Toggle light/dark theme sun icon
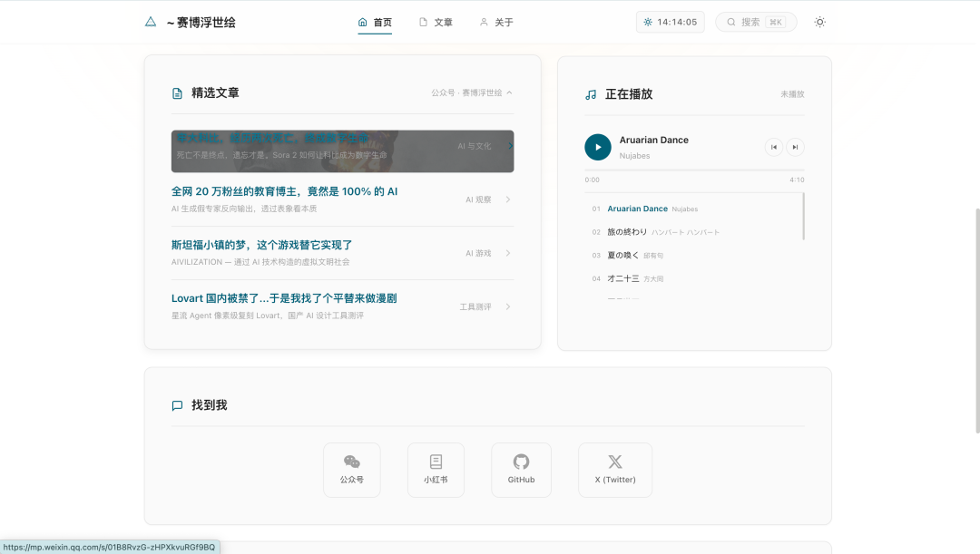The width and height of the screenshot is (980, 554). point(819,22)
